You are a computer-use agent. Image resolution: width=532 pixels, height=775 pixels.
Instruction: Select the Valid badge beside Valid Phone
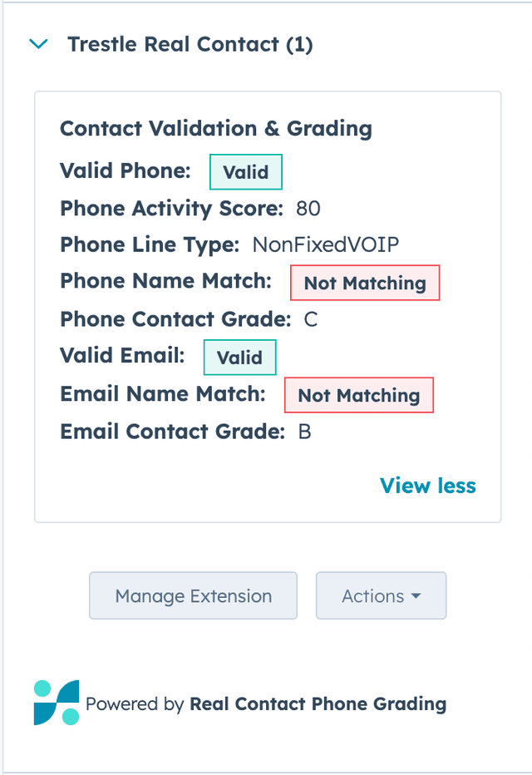(x=245, y=172)
